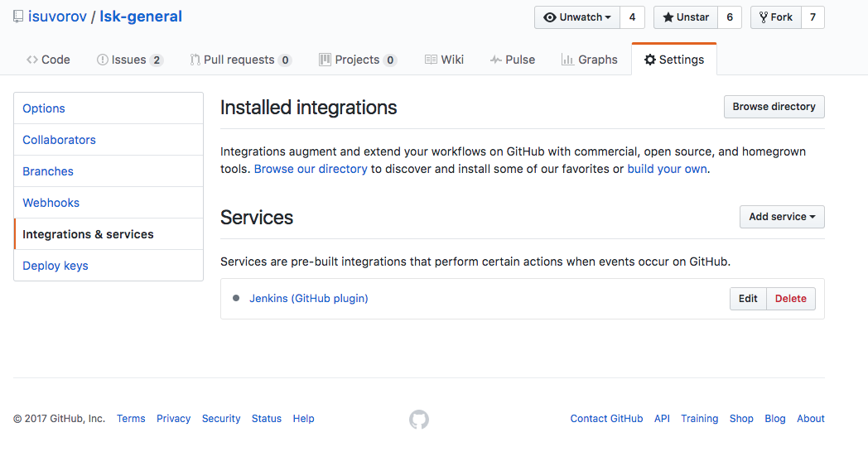Open the Training footer link
868x461 pixels.
click(700, 419)
